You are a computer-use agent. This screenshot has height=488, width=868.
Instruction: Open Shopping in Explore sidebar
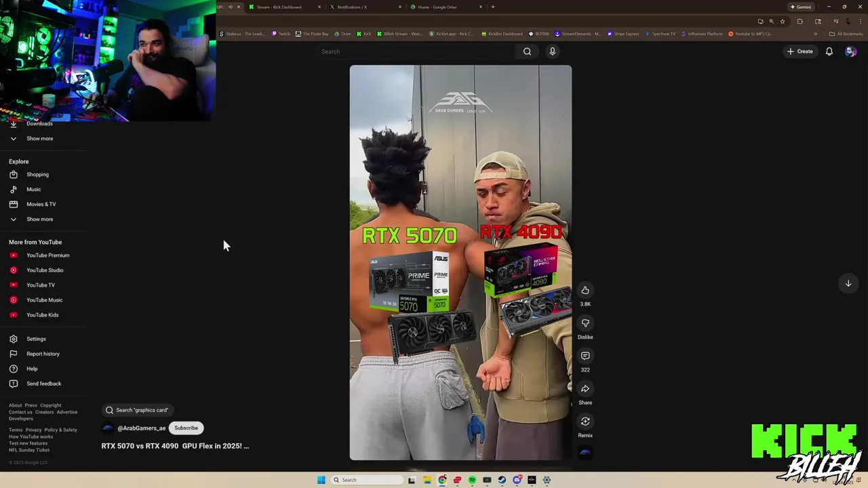coord(37,174)
